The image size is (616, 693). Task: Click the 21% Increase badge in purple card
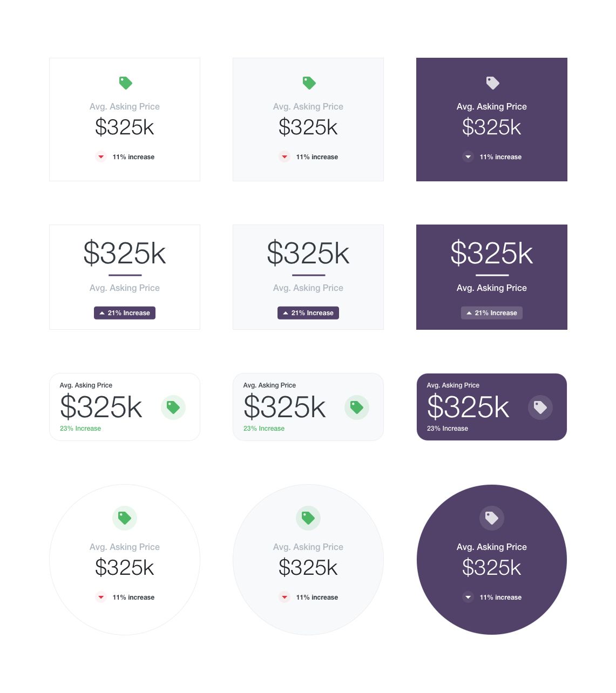tap(492, 313)
